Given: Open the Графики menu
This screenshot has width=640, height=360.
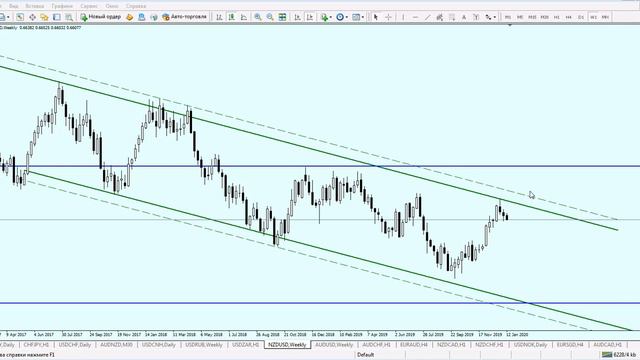Looking at the screenshot, I should pos(62,6).
